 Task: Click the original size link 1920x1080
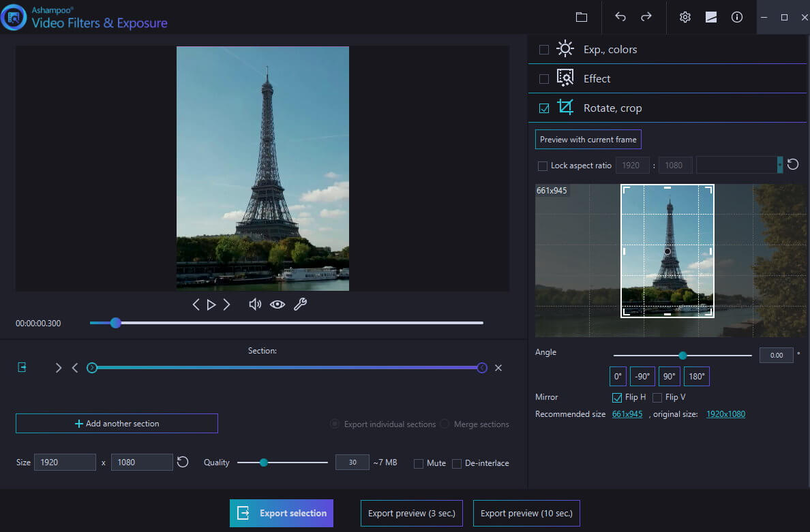coord(725,413)
